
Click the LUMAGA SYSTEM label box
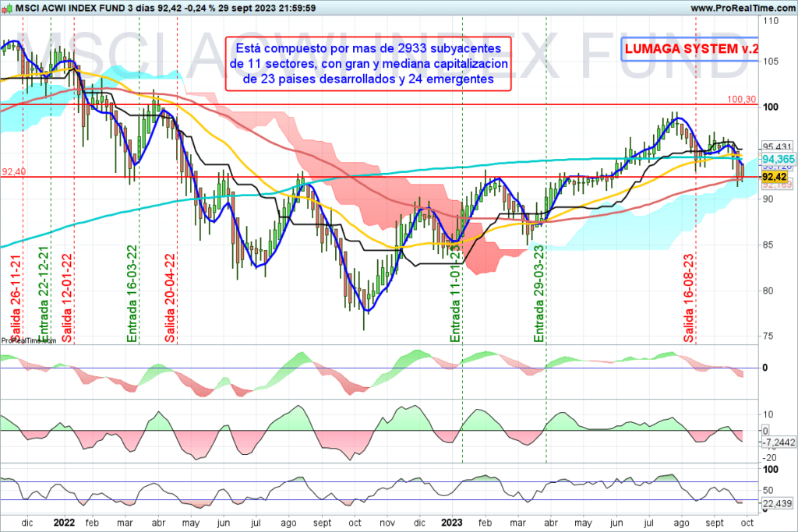(690, 49)
